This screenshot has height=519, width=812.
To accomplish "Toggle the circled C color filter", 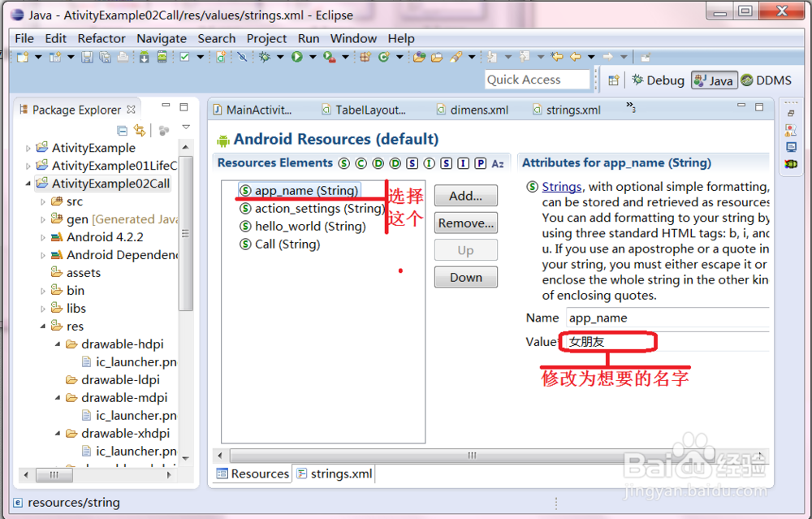I will (x=361, y=164).
